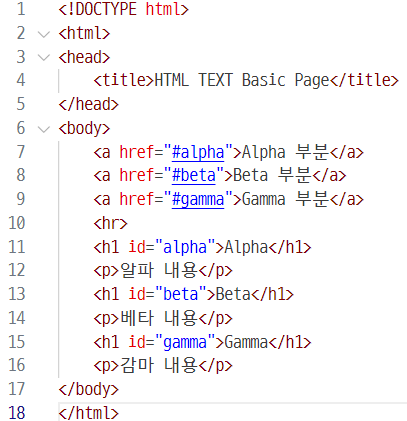Click the <hr> tag on line 10
This screenshot has width=407, height=421.
(x=111, y=223)
